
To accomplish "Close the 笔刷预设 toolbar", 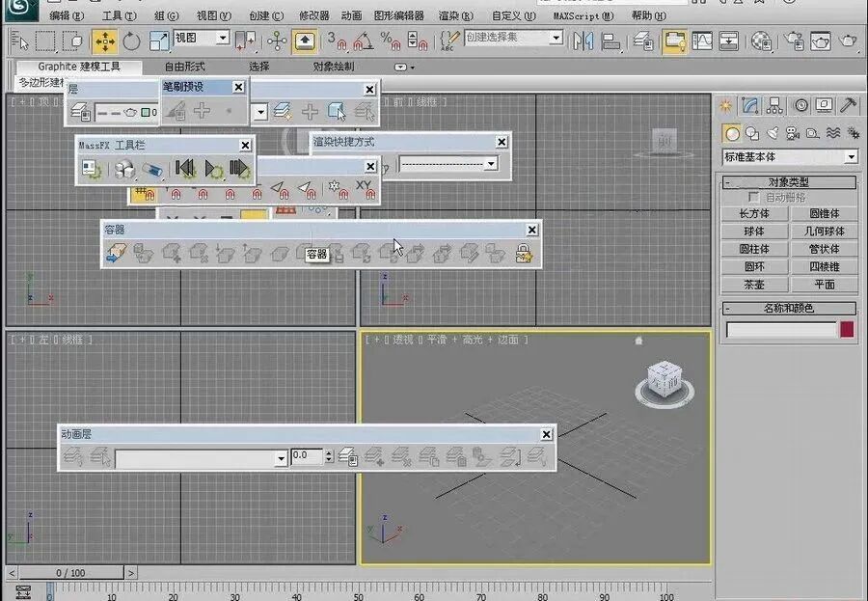I will (238, 87).
